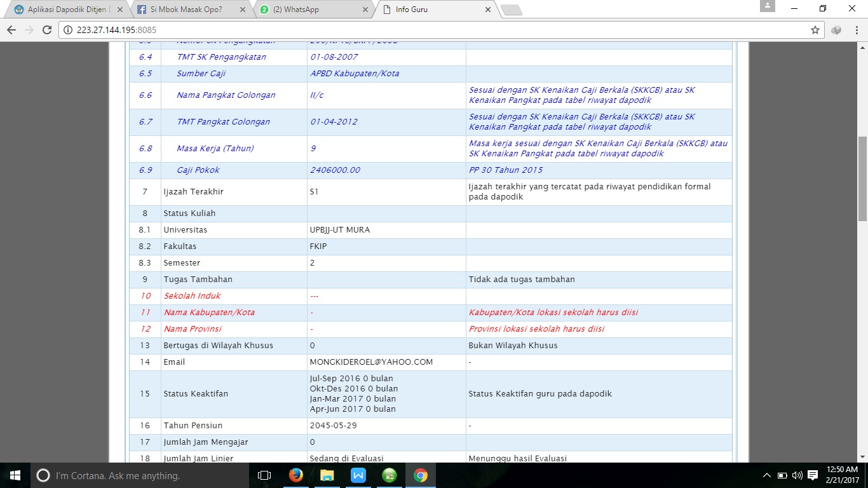This screenshot has height=488, width=868.
Task: Click the 'Semester' row label
Action: [x=182, y=263]
